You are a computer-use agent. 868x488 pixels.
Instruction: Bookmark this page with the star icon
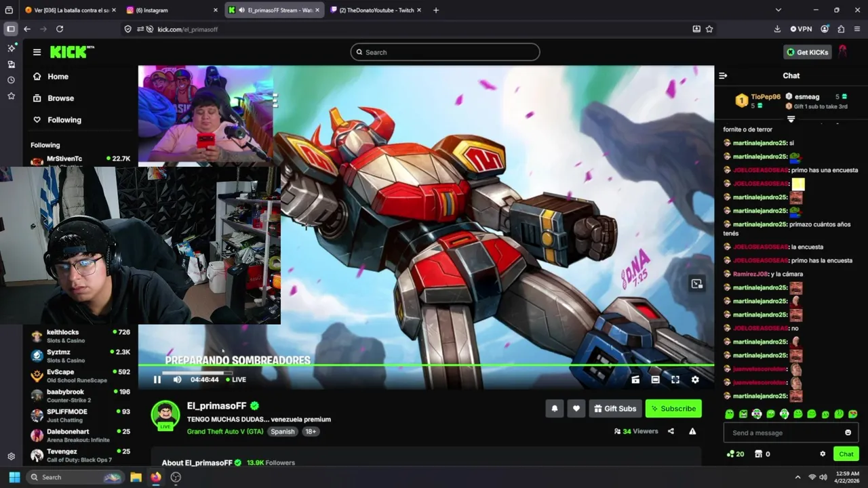point(709,29)
